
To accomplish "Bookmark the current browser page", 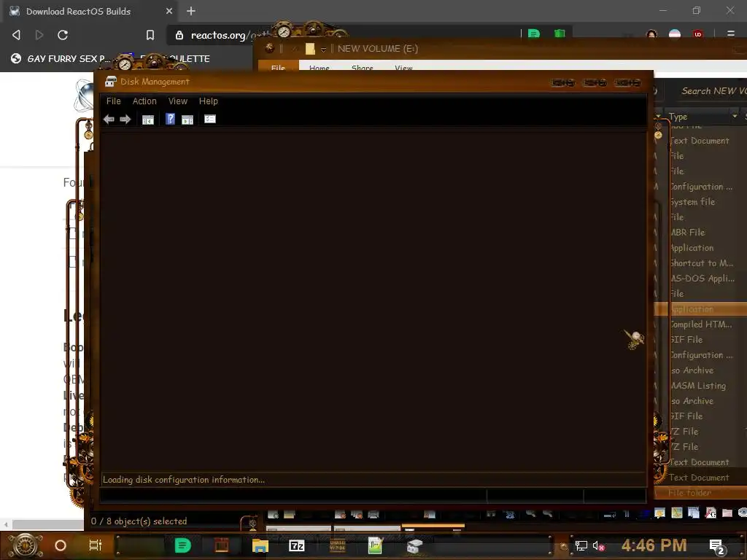I will coord(150,35).
